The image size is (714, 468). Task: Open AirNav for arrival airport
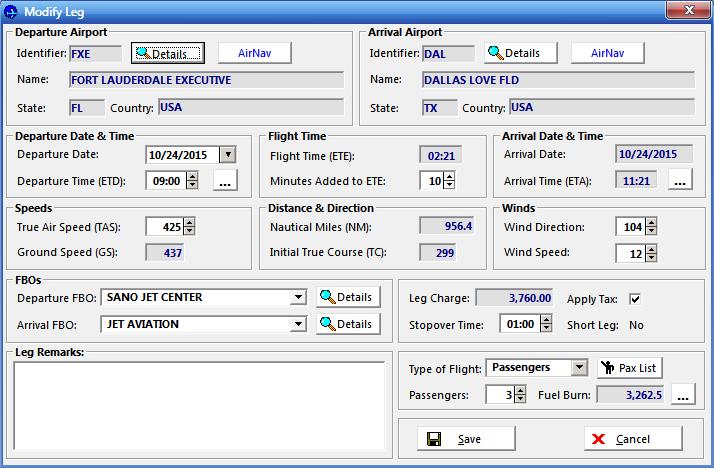point(607,53)
